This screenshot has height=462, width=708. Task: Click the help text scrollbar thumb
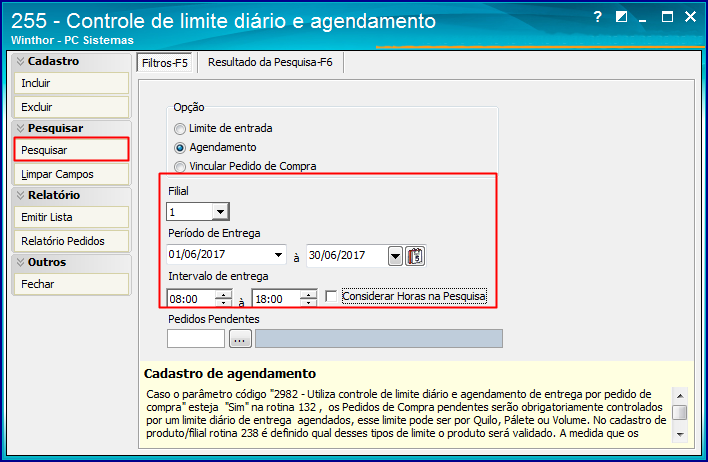coord(680,412)
